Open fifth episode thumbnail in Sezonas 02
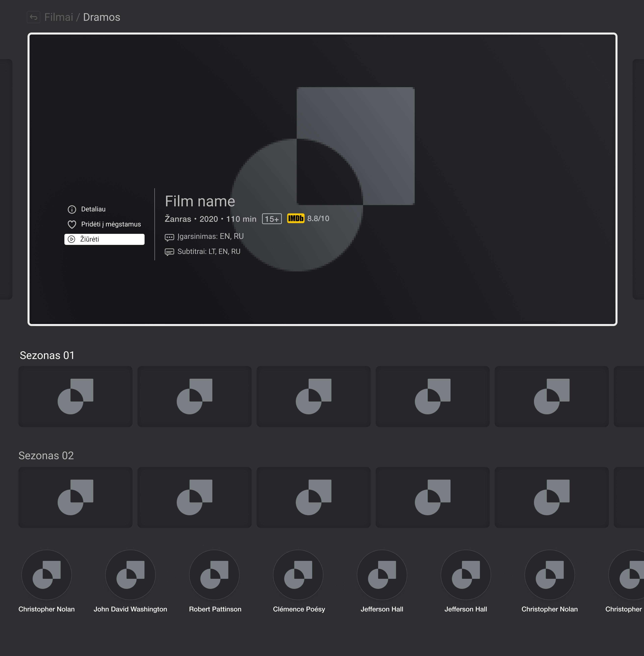This screenshot has width=644, height=656. (x=552, y=497)
